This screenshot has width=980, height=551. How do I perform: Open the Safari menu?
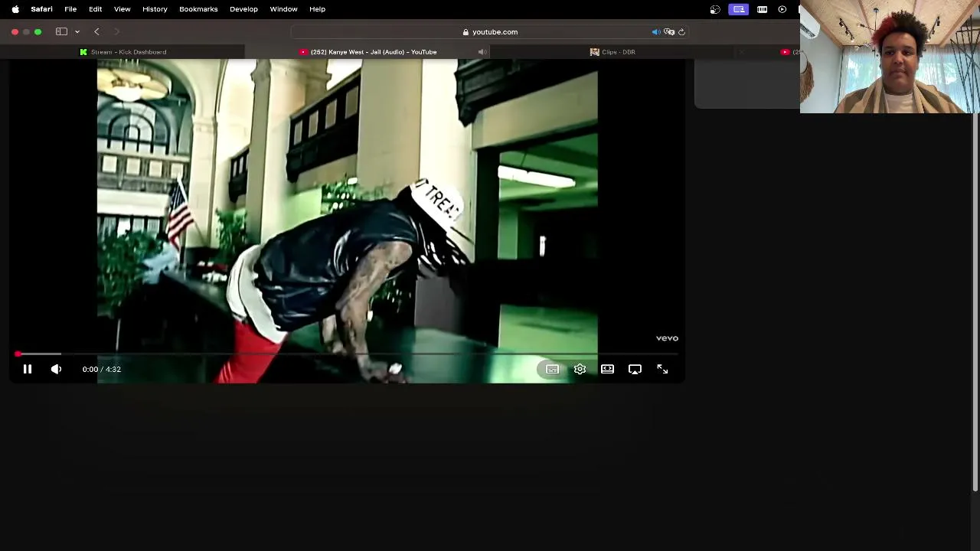[x=41, y=9]
